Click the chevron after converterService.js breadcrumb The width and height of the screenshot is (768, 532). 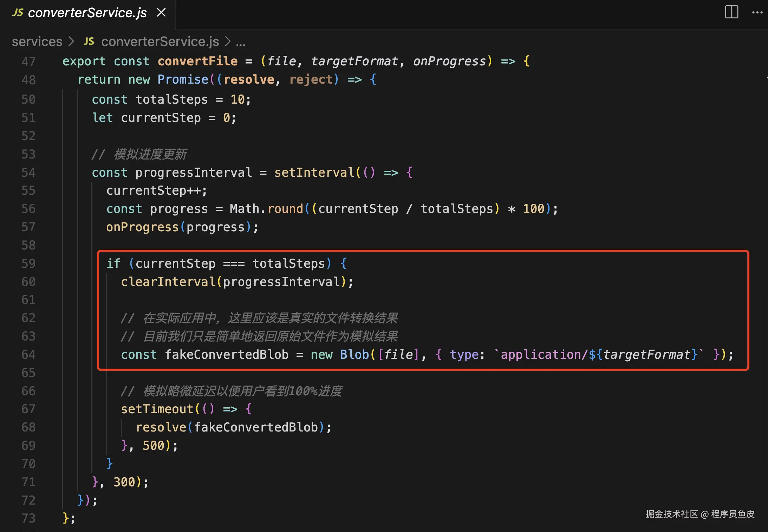tap(228, 41)
